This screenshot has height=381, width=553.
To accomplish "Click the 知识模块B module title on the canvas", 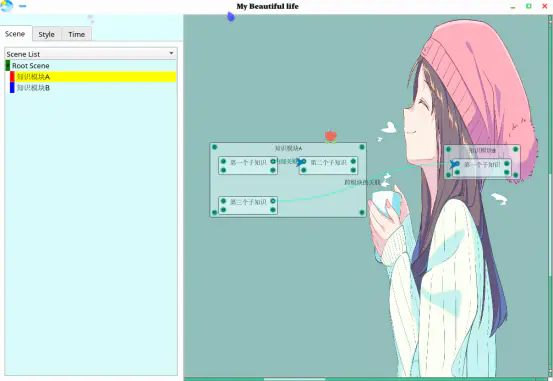I will (482, 150).
